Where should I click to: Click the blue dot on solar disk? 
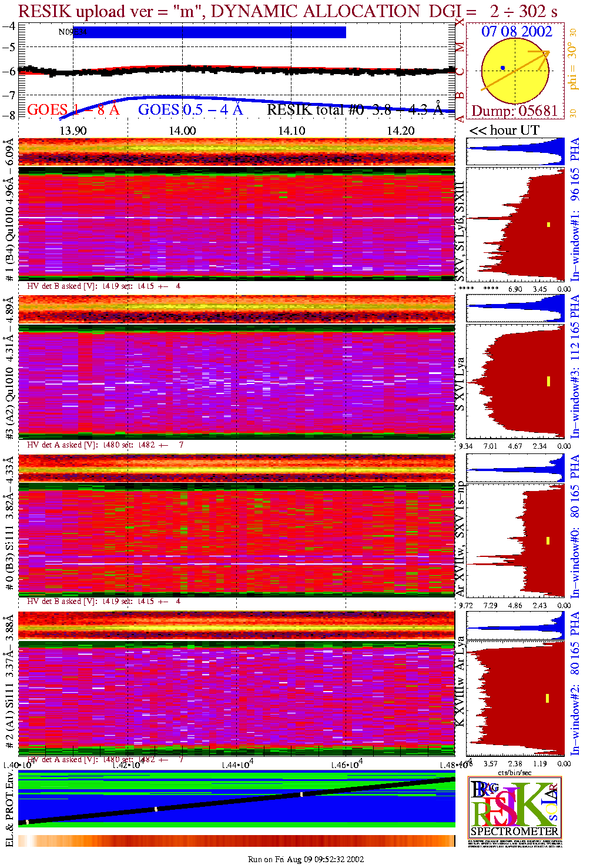click(x=502, y=68)
